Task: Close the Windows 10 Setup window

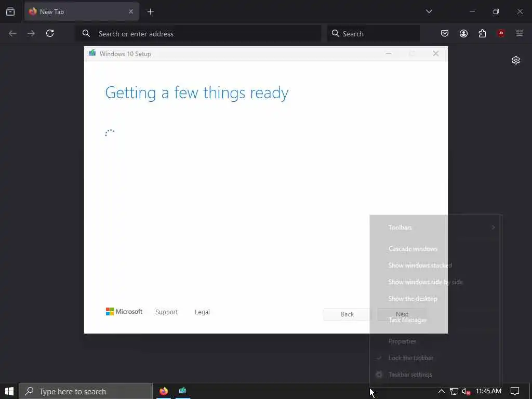Action: click(436, 54)
